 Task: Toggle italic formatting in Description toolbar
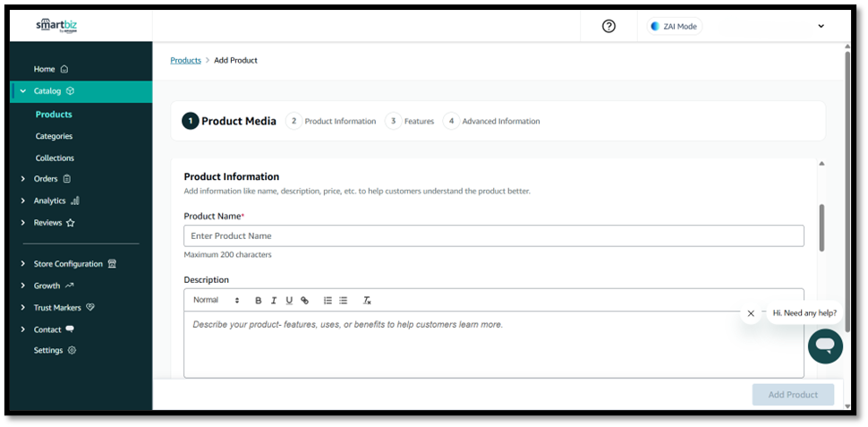(274, 301)
